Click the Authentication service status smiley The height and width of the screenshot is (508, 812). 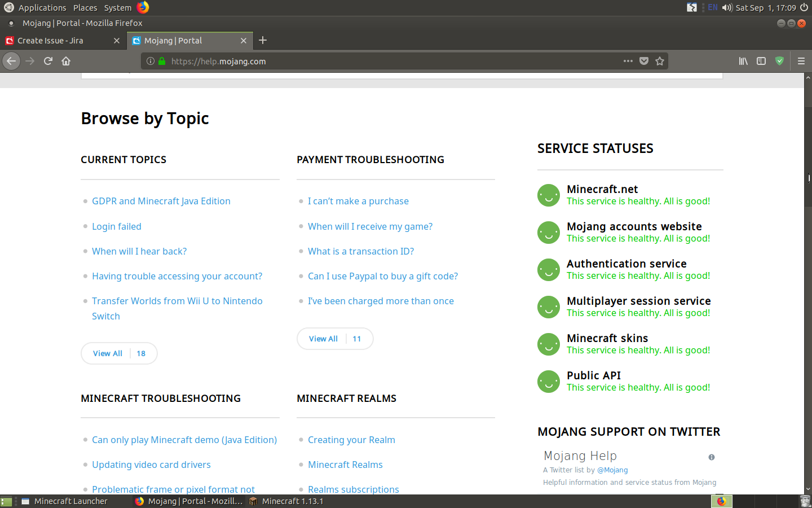(x=549, y=270)
